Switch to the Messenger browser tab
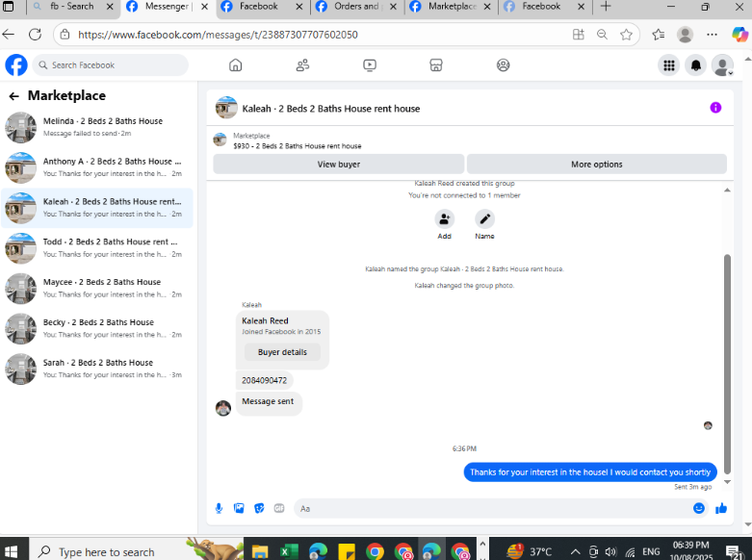 (167, 7)
